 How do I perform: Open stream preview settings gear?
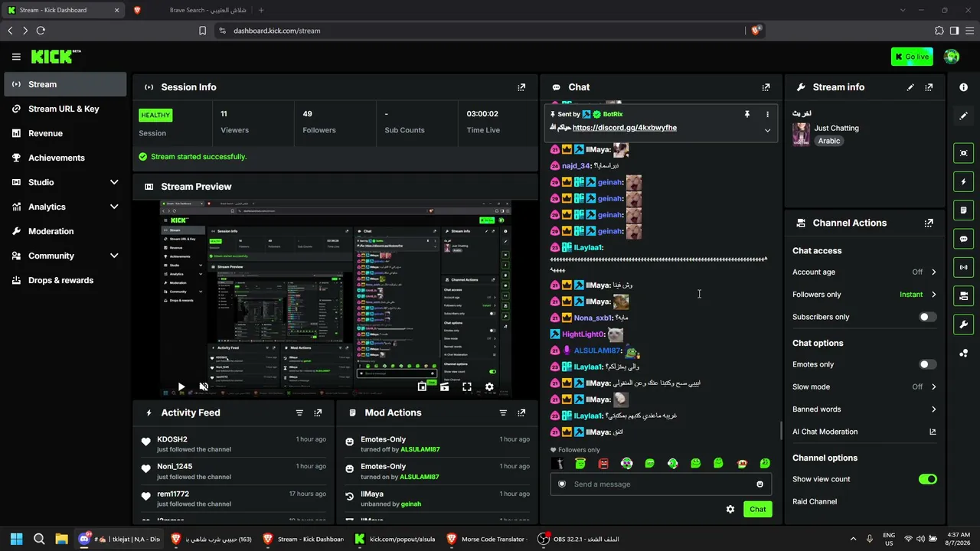(x=489, y=387)
